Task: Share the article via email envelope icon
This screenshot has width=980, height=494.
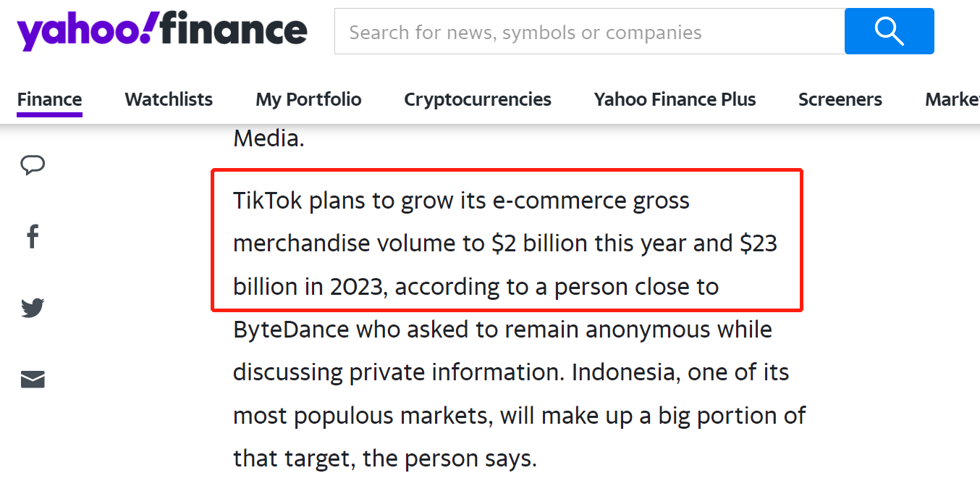Action: [33, 379]
